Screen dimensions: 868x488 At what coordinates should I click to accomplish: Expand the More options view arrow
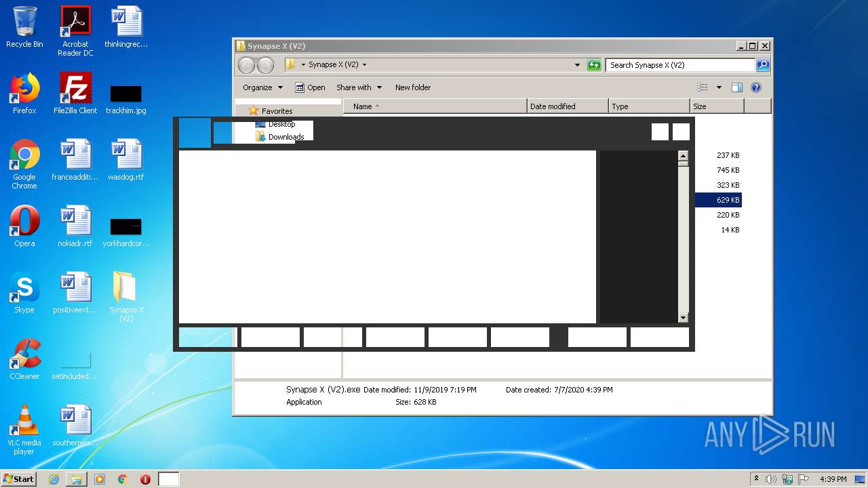click(719, 87)
